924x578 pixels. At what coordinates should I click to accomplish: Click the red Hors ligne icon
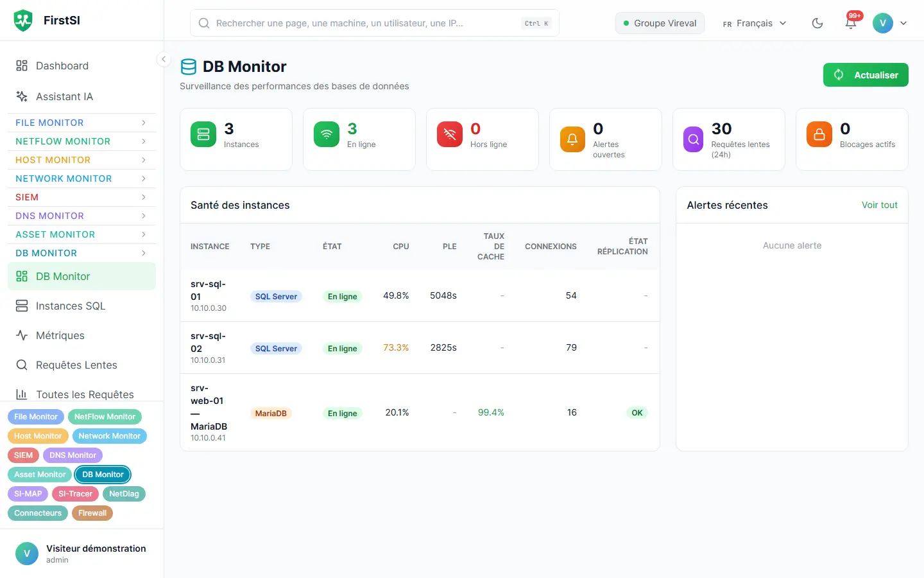(x=450, y=134)
